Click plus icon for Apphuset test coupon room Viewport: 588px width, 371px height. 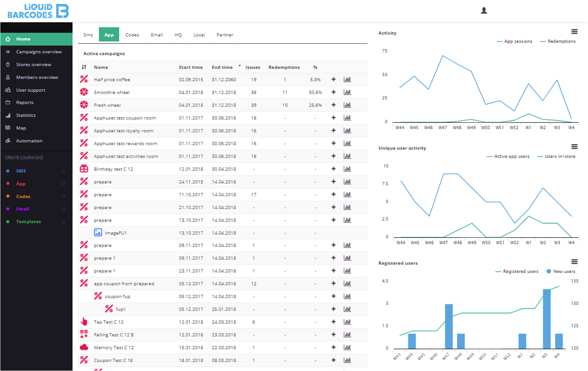[334, 118]
